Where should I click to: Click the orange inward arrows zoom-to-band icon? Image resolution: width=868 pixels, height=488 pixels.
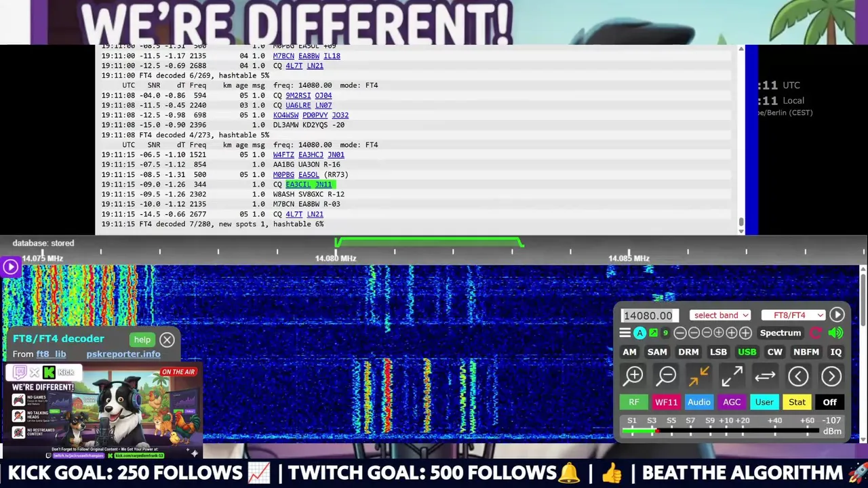pos(699,375)
